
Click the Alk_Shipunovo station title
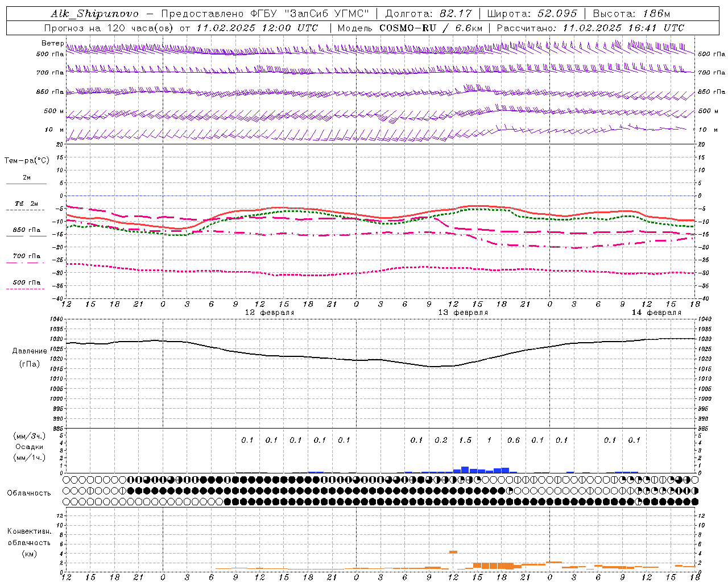tap(94, 14)
